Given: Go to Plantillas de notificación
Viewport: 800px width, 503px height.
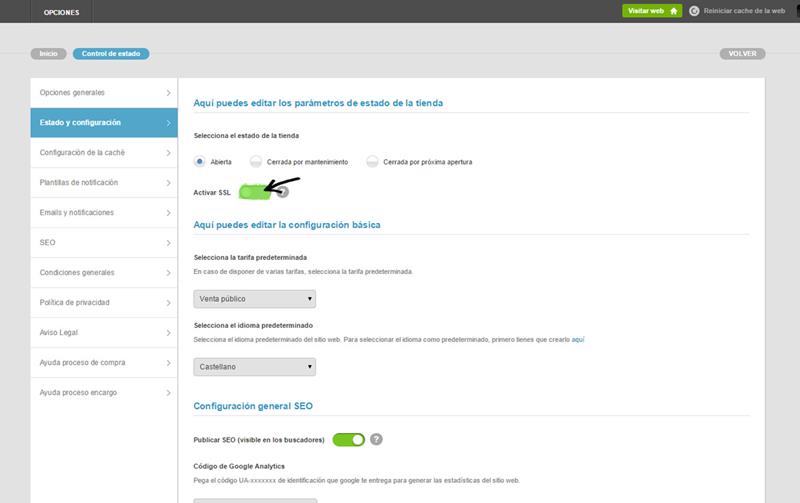Looking at the screenshot, I should pos(80,183).
